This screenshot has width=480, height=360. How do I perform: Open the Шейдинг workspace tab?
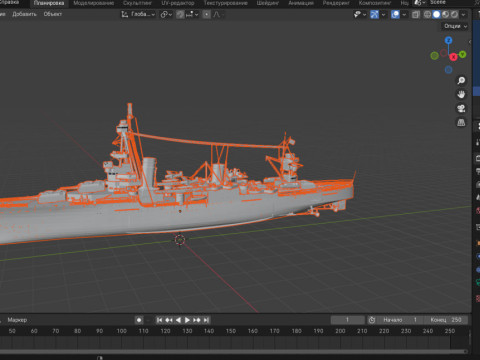pyautogui.click(x=268, y=3)
